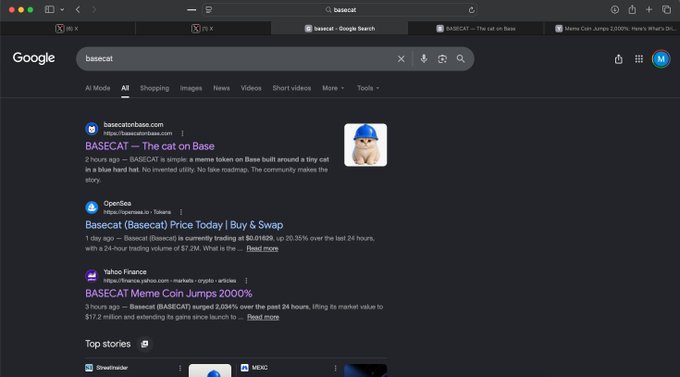This screenshot has height=377, width=680.
Task: Open the MEXC top story source
Action: point(255,368)
